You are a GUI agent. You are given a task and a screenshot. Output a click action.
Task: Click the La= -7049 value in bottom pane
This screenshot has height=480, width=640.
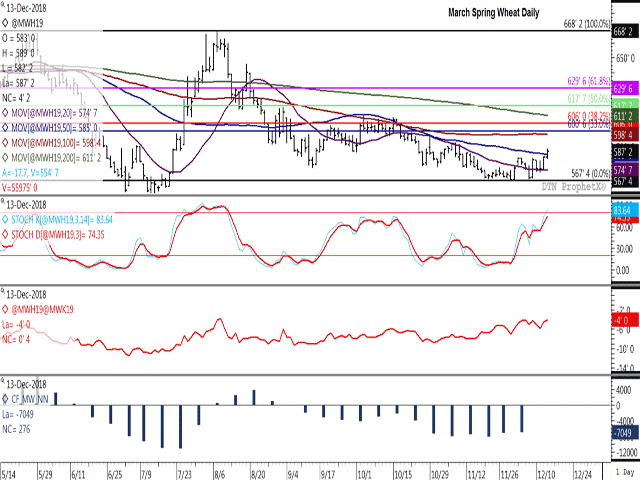[x=18, y=414]
